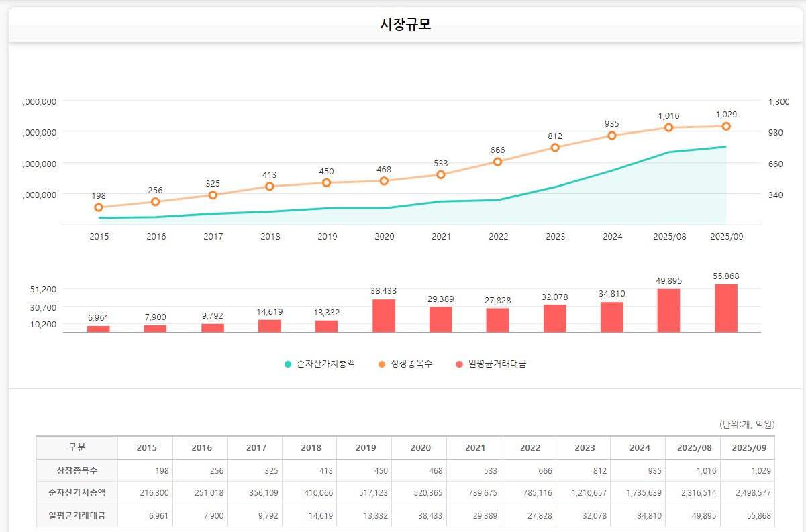
Task: Click the 2022 marker labeled 666
Action: (498, 162)
